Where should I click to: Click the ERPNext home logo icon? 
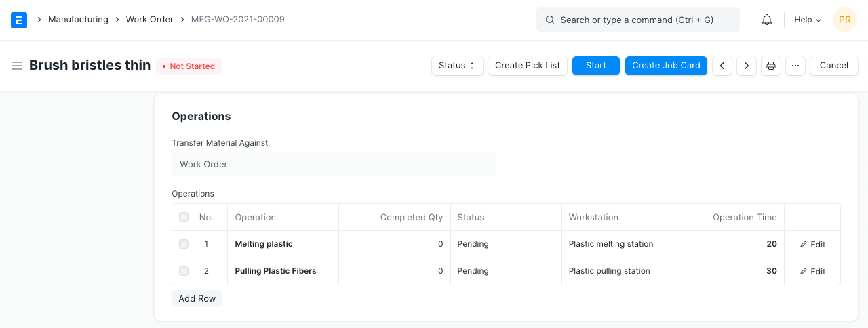click(19, 20)
